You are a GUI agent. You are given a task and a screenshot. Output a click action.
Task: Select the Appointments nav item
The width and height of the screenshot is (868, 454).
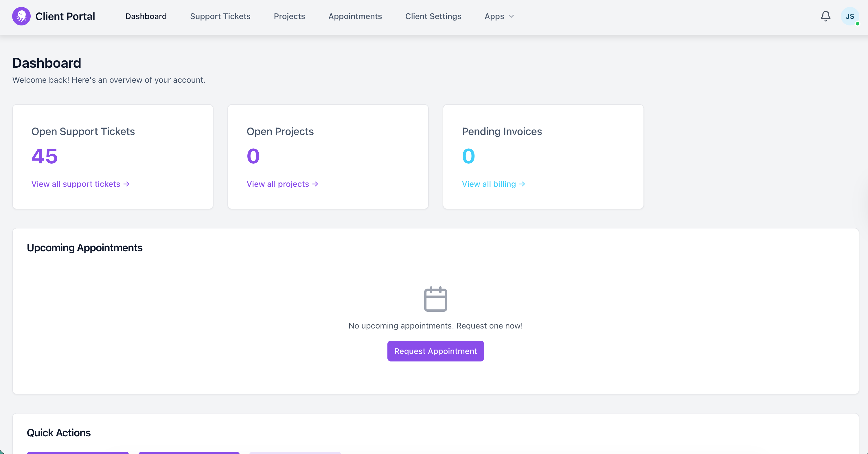click(x=355, y=16)
